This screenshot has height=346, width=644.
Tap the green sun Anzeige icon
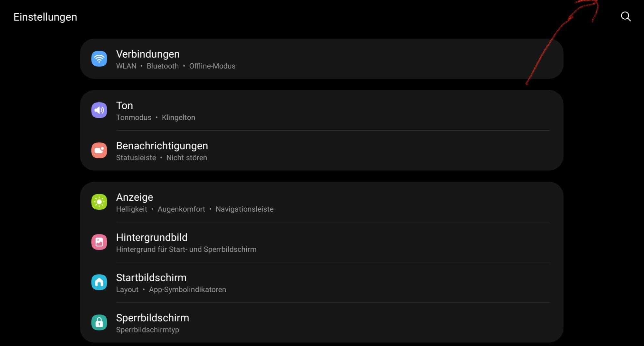pos(99,202)
